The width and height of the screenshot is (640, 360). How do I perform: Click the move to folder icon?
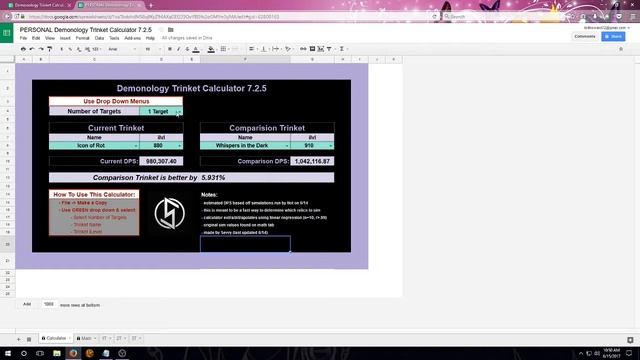coord(171,30)
